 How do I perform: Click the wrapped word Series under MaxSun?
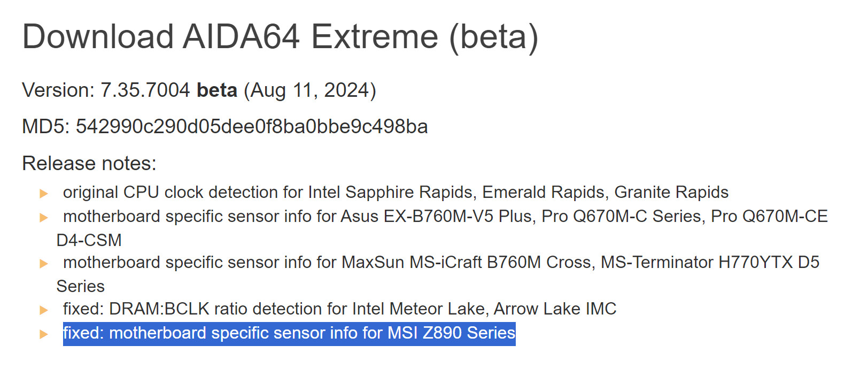pos(81,286)
